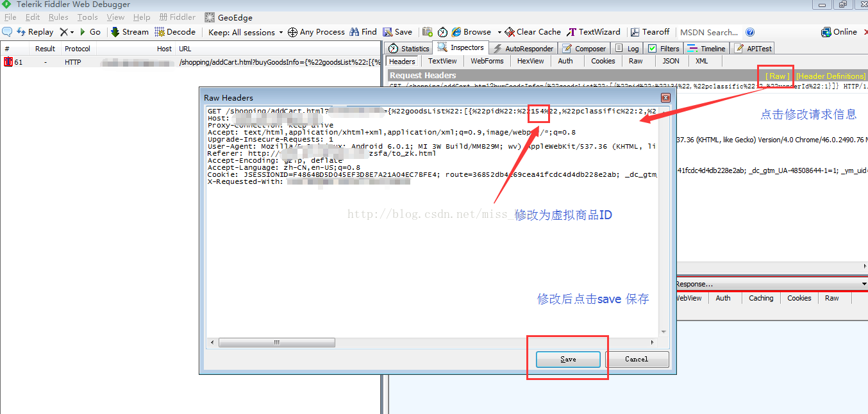The image size is (868, 414).
Task: Click the camera screenshot icon
Action: tap(428, 31)
